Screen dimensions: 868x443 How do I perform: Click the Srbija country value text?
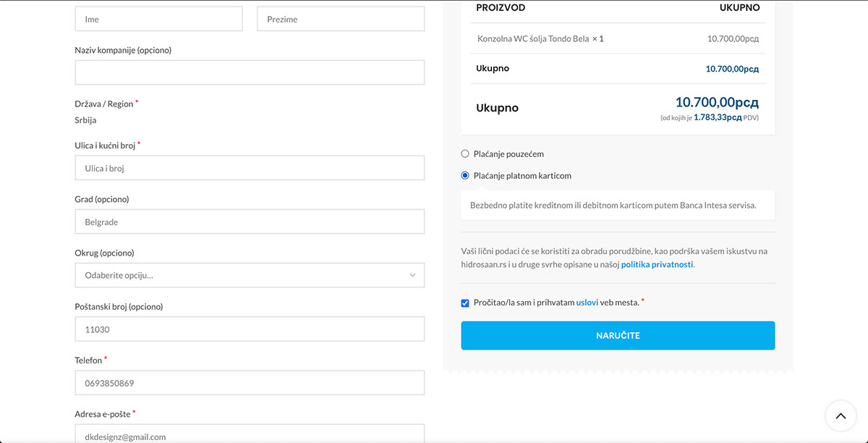[85, 120]
